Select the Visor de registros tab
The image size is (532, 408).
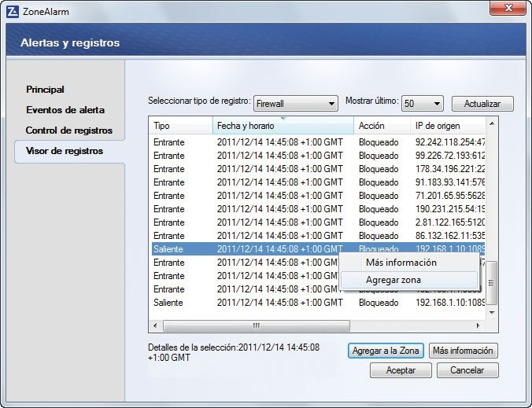pos(65,151)
